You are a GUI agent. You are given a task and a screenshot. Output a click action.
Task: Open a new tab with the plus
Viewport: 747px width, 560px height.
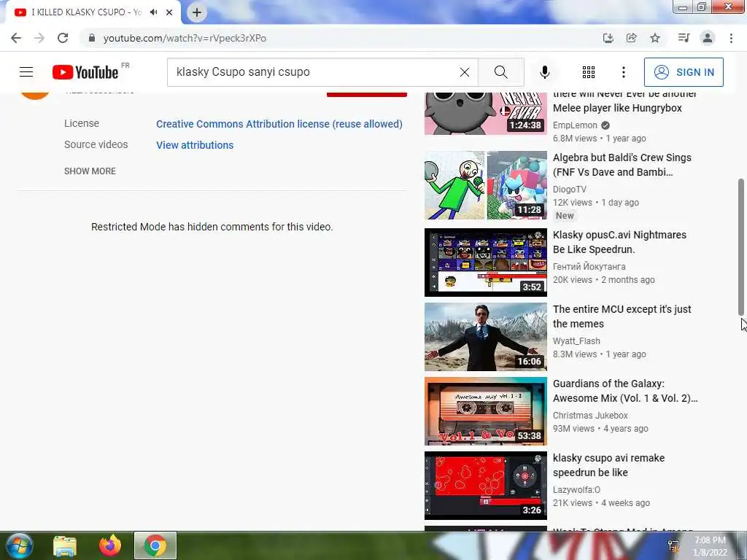coord(197,12)
